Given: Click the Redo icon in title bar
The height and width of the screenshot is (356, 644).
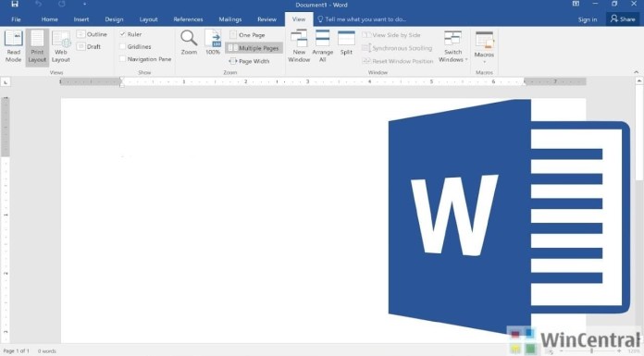Looking at the screenshot, I should [62, 5].
